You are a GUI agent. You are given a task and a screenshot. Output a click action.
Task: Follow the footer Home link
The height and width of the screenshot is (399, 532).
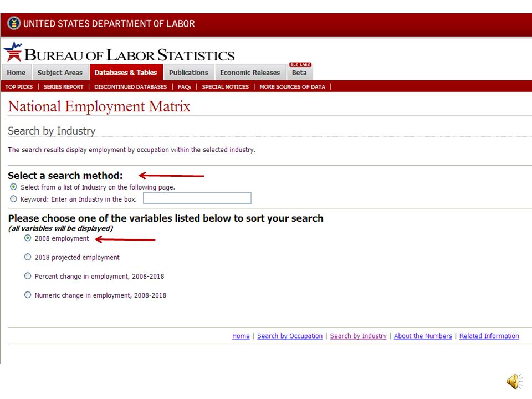click(x=241, y=336)
